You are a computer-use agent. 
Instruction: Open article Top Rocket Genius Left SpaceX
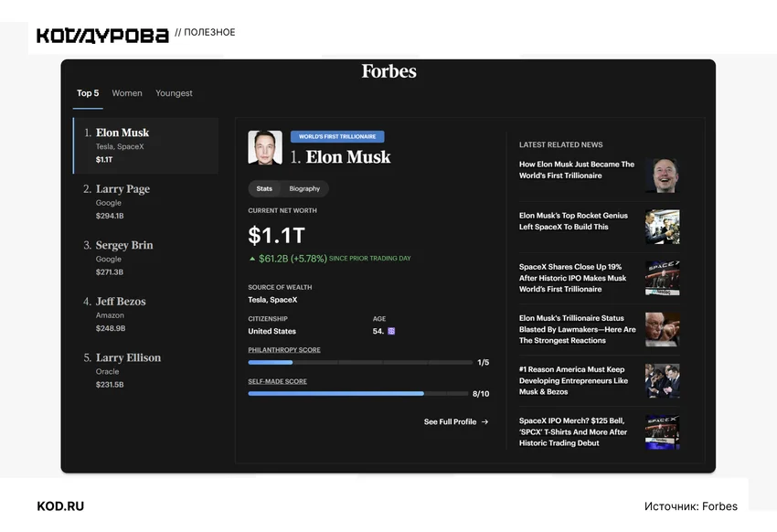tap(573, 221)
